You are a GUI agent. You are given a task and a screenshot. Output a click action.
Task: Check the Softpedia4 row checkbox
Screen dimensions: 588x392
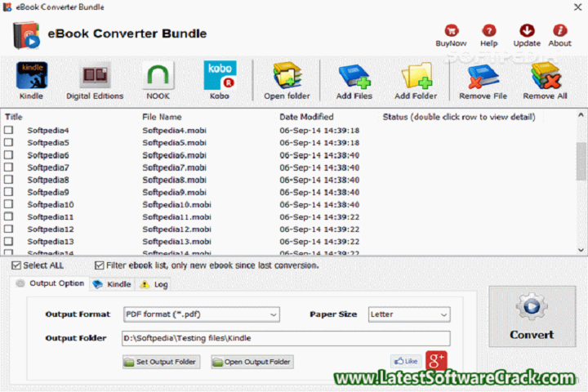9,130
